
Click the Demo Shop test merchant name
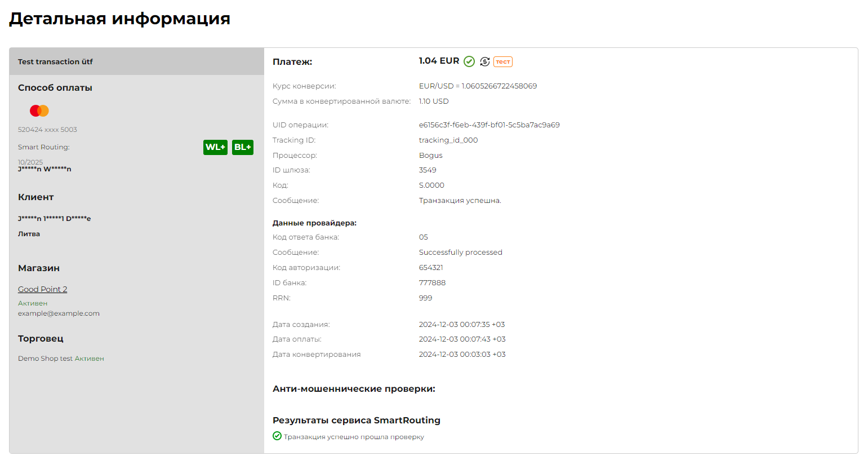coord(45,359)
